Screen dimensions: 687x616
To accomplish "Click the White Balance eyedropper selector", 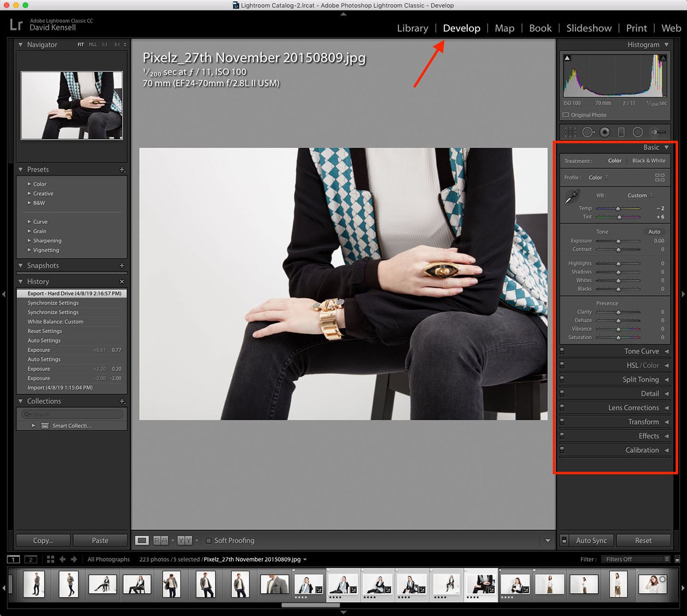I will pos(571,198).
